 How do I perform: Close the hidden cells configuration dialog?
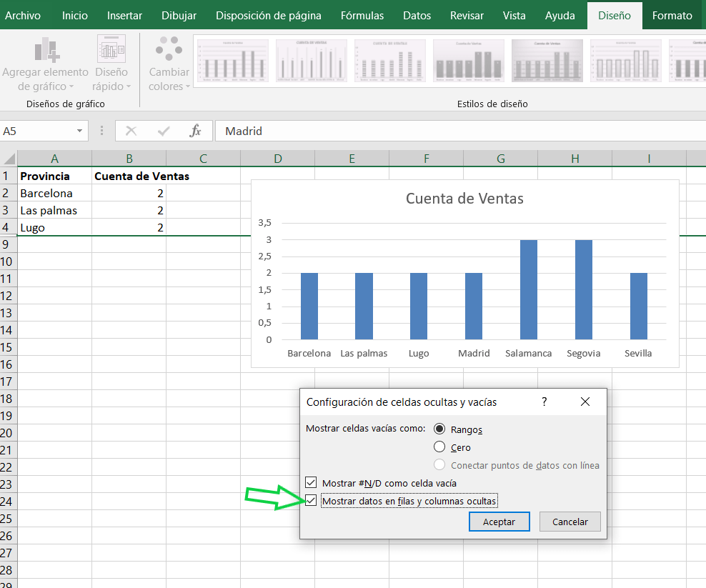585,402
